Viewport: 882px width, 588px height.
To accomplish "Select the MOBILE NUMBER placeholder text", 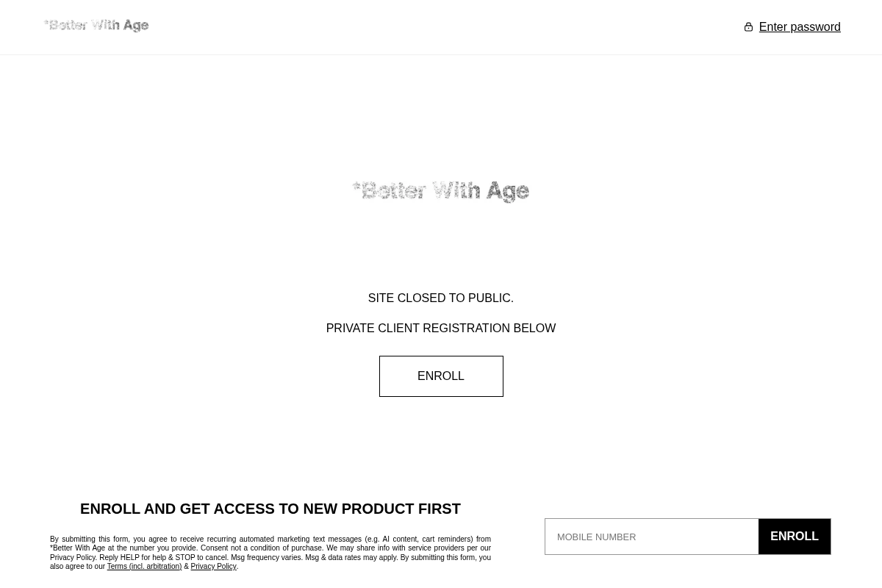I will tap(596, 537).
